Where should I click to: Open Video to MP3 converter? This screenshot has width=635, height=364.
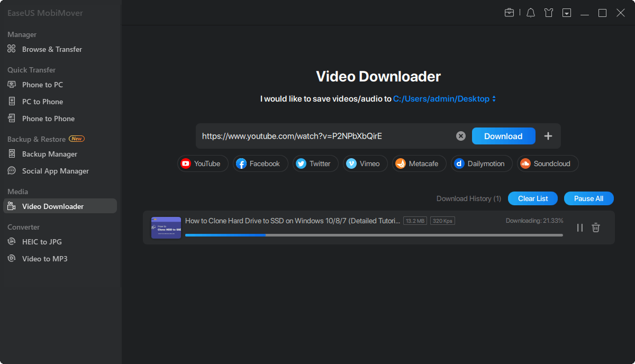[x=44, y=259]
